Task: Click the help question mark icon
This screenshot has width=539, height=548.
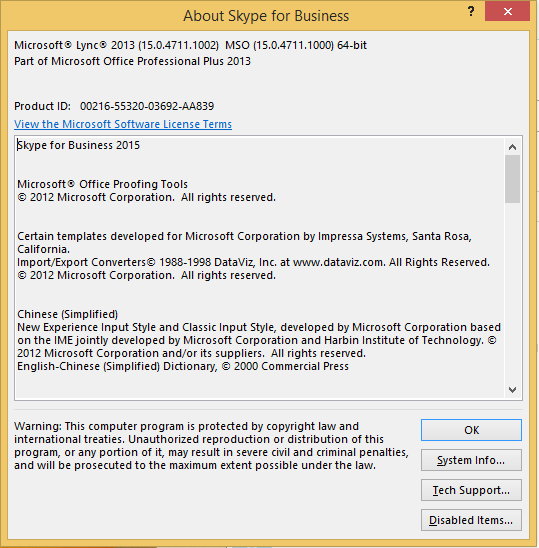Action: 471,12
